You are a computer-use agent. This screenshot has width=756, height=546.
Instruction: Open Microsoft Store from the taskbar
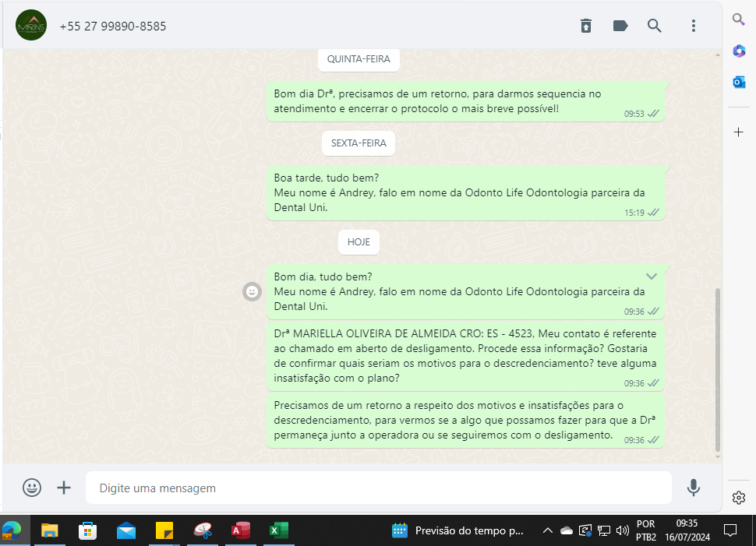[x=87, y=530]
